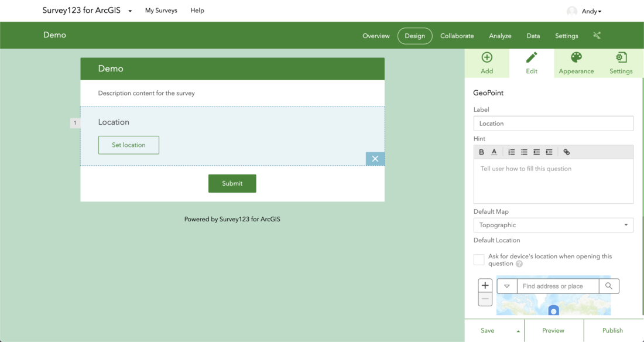This screenshot has height=342, width=644.
Task: Open the Data page
Action: [x=533, y=36]
